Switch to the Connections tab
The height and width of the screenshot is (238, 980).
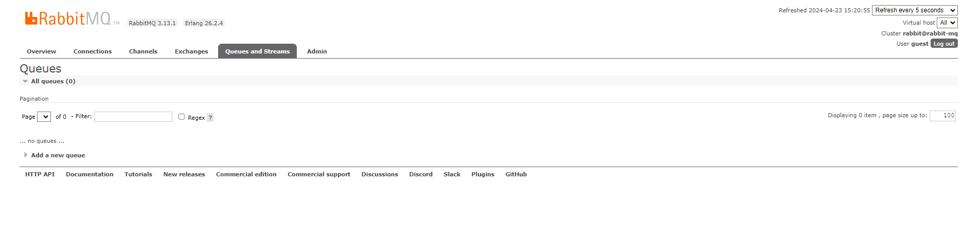93,51
